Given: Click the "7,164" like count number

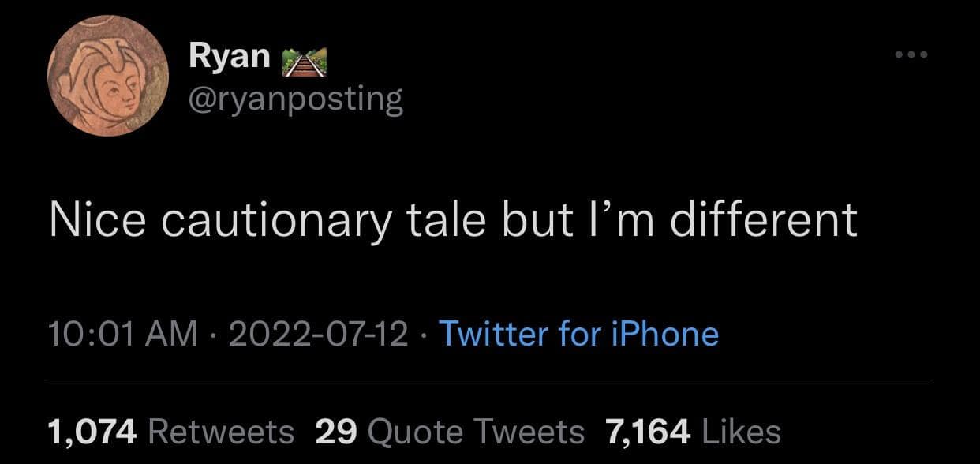Looking at the screenshot, I should [647, 432].
